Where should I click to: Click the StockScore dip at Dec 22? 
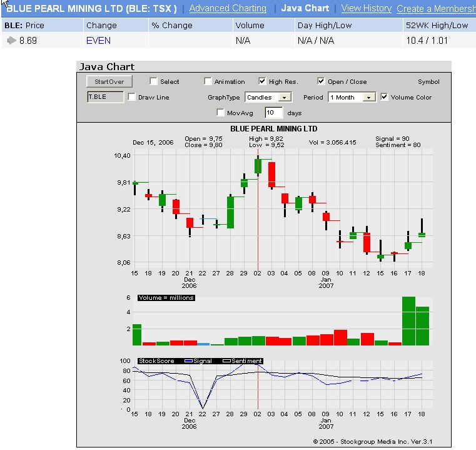203,408
